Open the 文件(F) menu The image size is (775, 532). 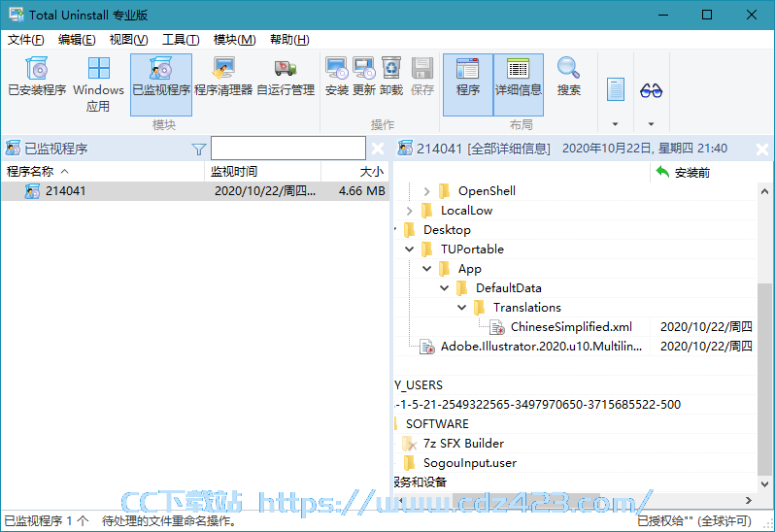pyautogui.click(x=25, y=40)
